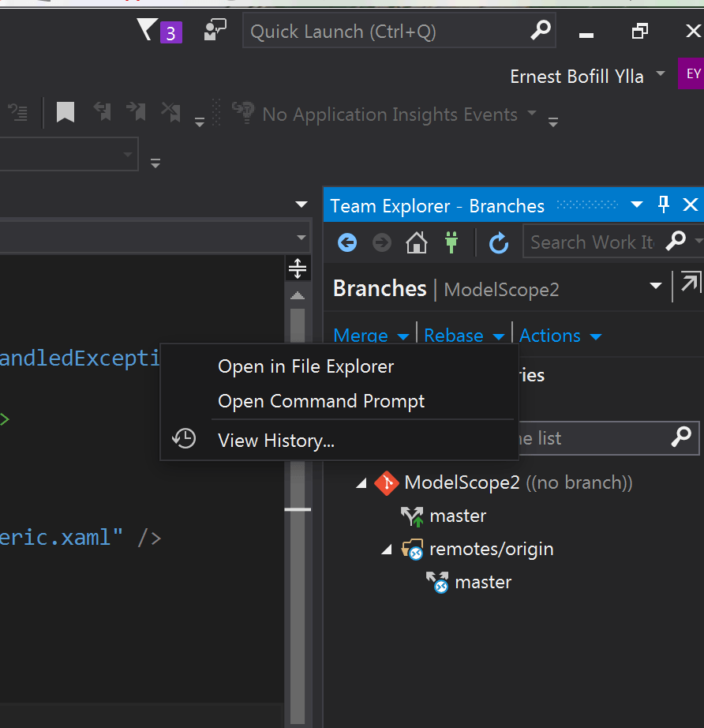Image resolution: width=704 pixels, height=728 pixels.
Task: Collapse the remotes/origin tree node
Action: (387, 550)
